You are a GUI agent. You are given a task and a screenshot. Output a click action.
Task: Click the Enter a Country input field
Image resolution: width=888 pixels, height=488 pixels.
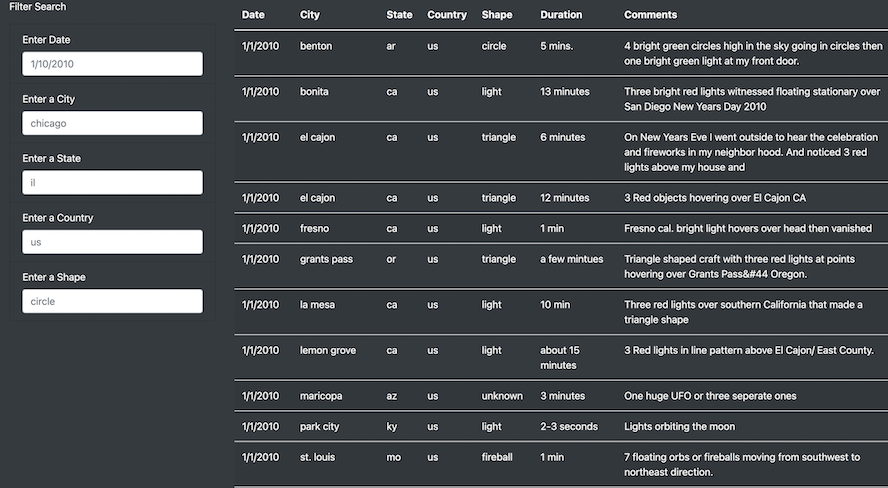pos(112,242)
